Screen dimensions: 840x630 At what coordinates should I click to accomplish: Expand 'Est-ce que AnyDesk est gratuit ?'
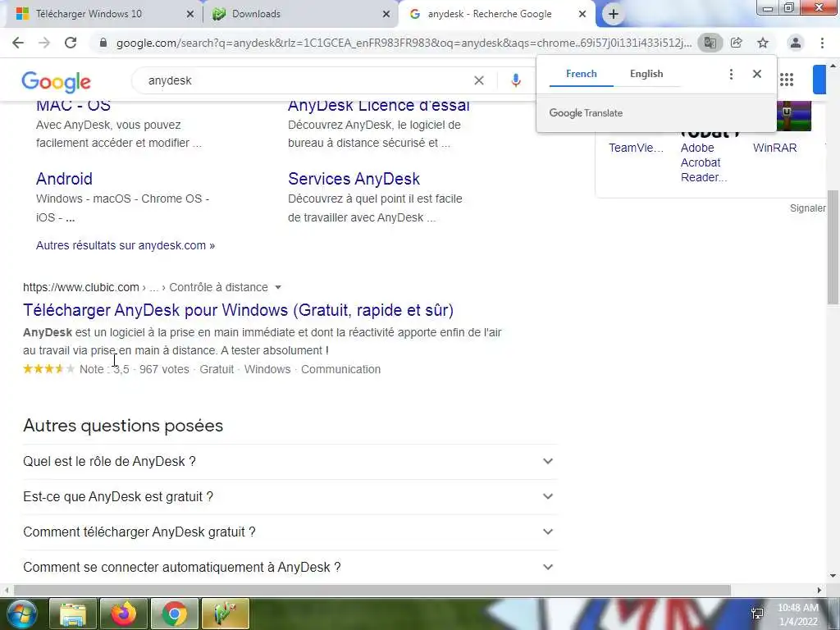(290, 496)
